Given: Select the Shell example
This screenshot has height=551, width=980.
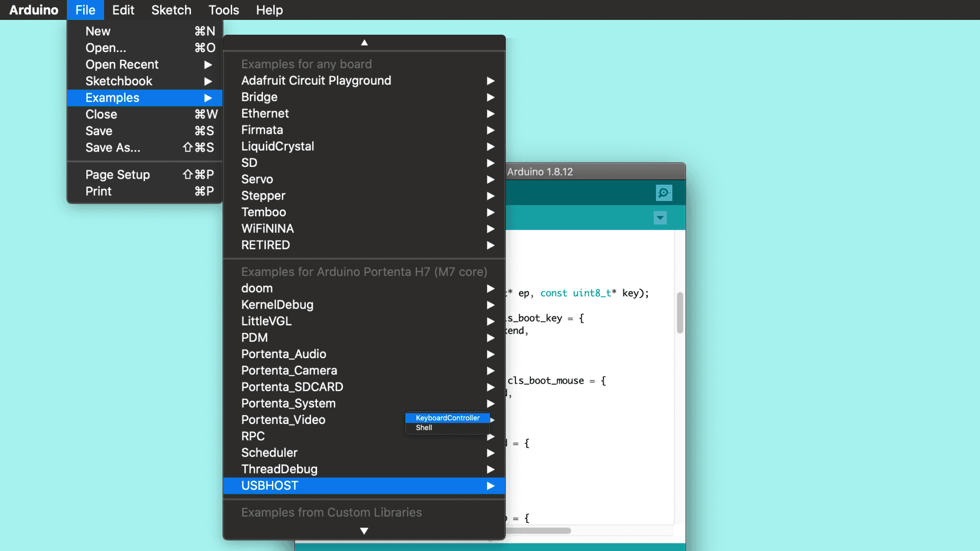Looking at the screenshot, I should coord(424,428).
